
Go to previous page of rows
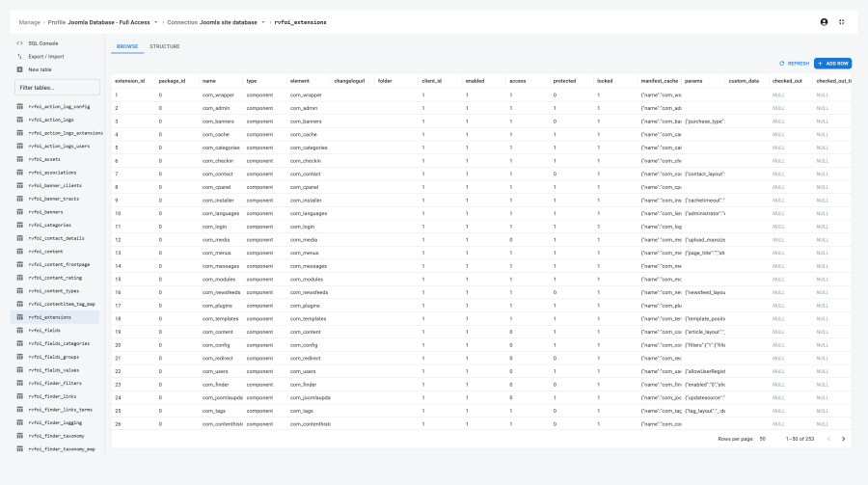[828, 439]
